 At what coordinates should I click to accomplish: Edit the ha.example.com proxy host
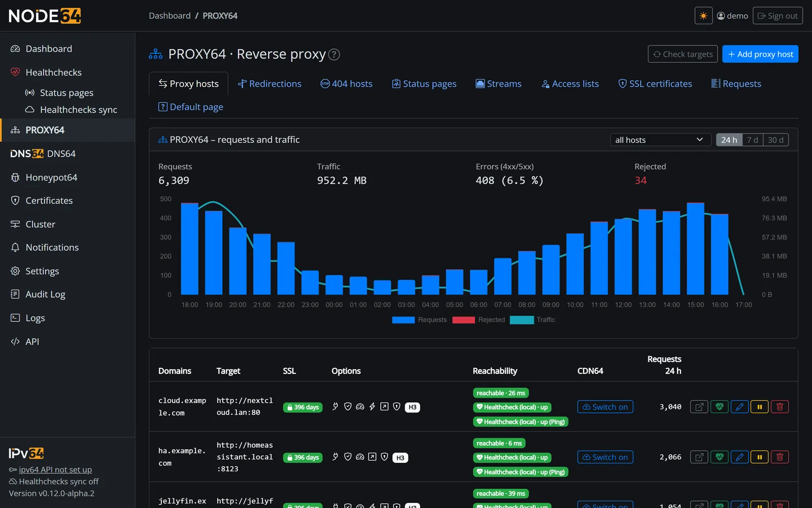(739, 457)
